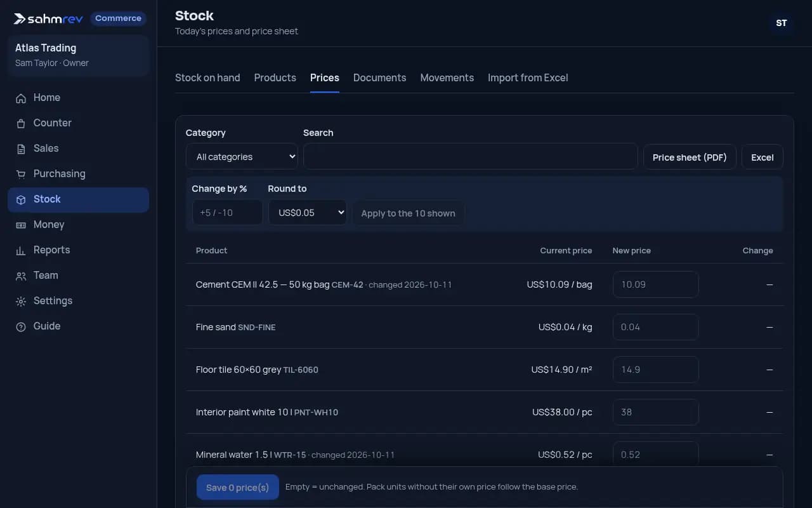
Task: Click the US$38.00 / pc price
Action: coord(562,412)
